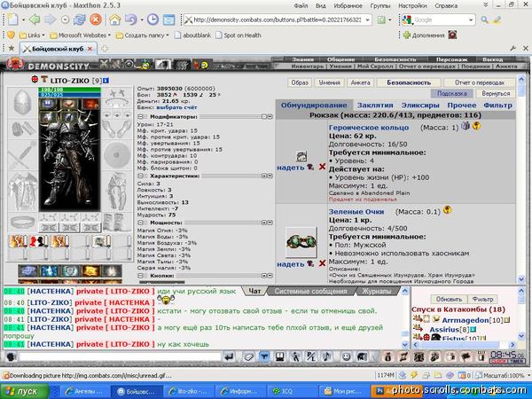532x399 pixels.
Task: Open the Настройки menu
Action: [x=412, y=6]
